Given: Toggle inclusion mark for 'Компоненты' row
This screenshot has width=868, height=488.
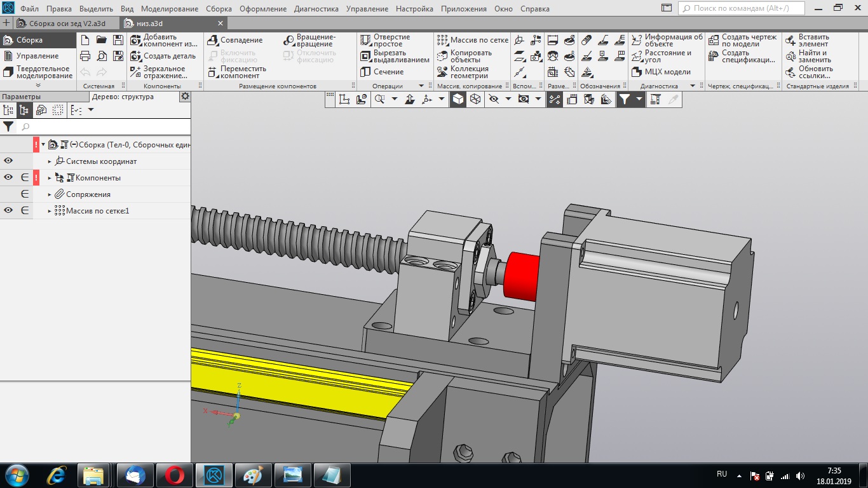Looking at the screenshot, I should point(25,178).
